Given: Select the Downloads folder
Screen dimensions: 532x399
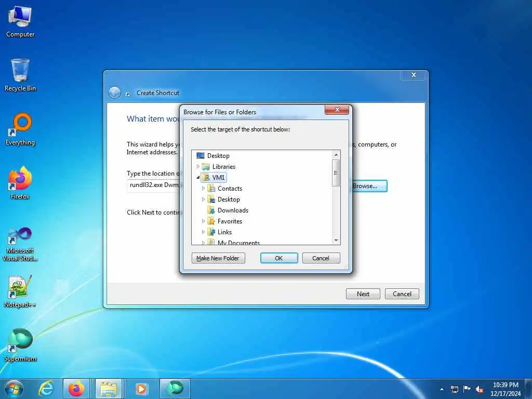Looking at the screenshot, I should click(228, 210).
